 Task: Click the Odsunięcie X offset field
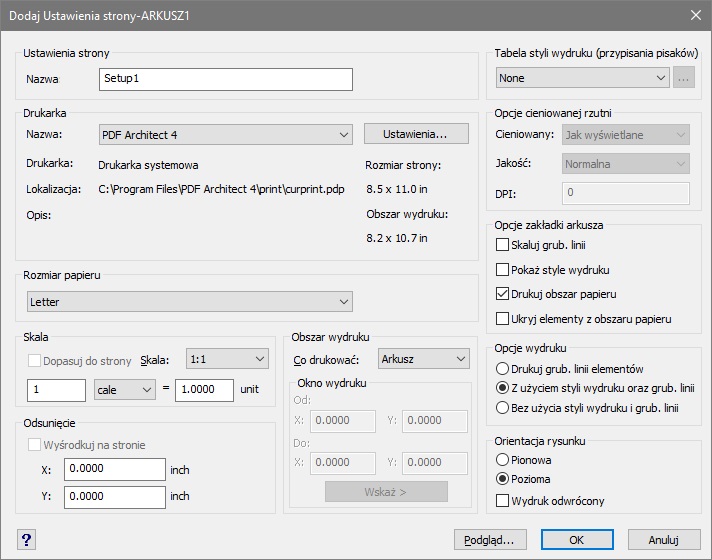tap(114, 469)
